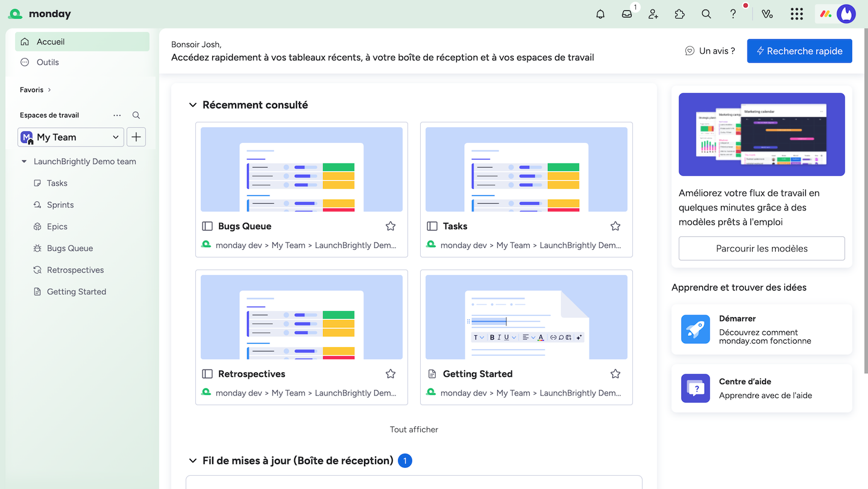
Task: Star the Tasks board as favorite
Action: (x=615, y=226)
